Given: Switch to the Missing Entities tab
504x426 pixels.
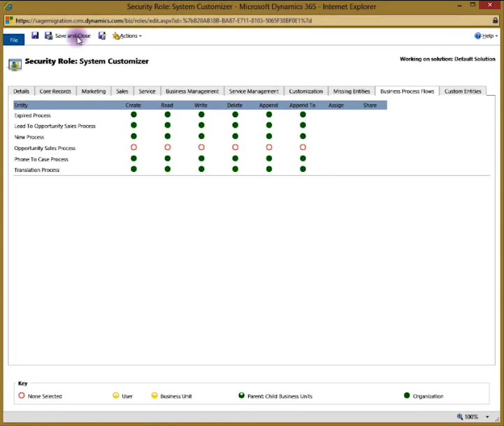Looking at the screenshot, I should coord(352,91).
